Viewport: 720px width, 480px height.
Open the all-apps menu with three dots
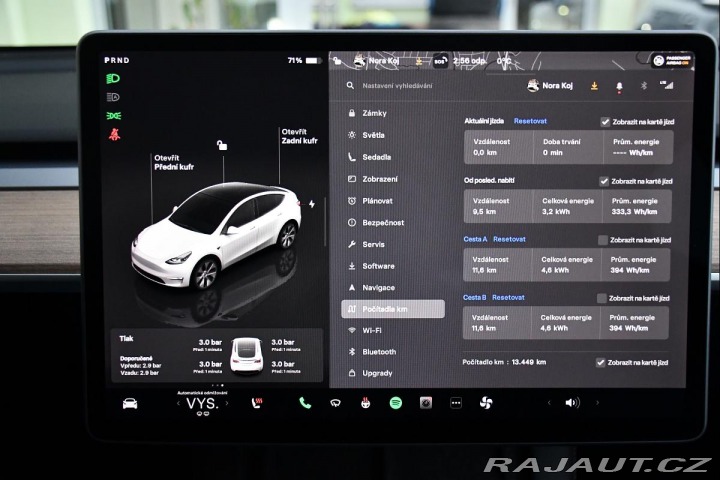pyautogui.click(x=456, y=403)
